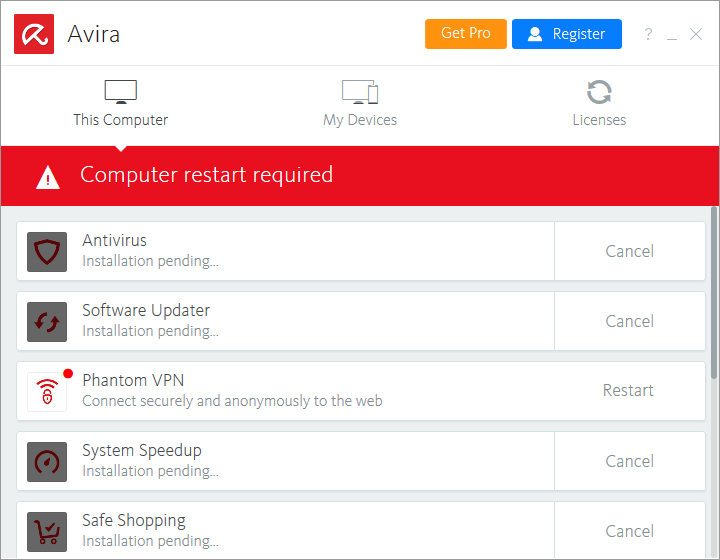
Task: Cancel the Software Updater installation
Action: pyautogui.click(x=629, y=321)
